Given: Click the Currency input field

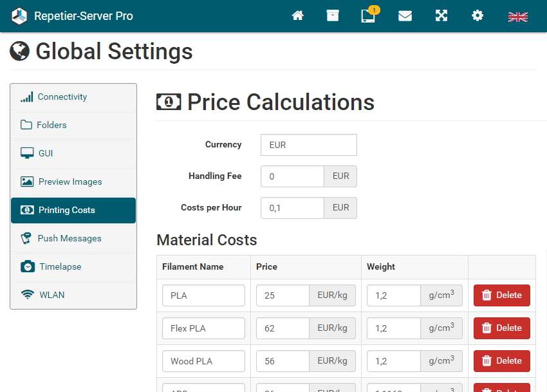Looking at the screenshot, I should click(x=309, y=145).
